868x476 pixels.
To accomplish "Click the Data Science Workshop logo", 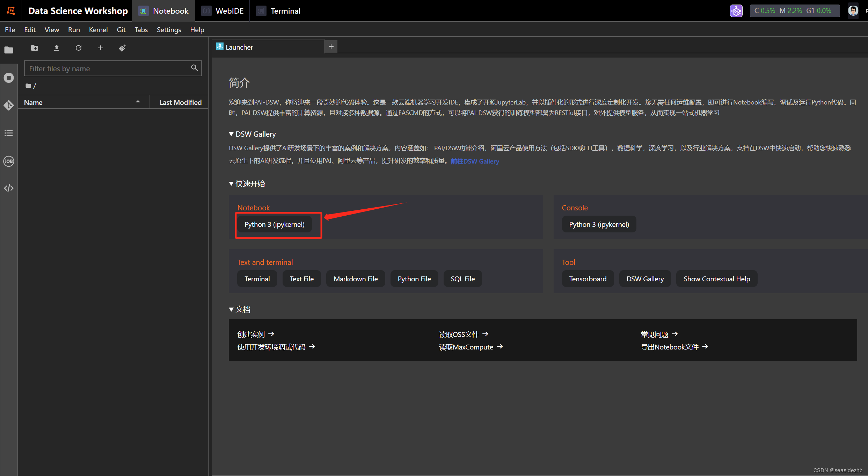I will coord(11,11).
